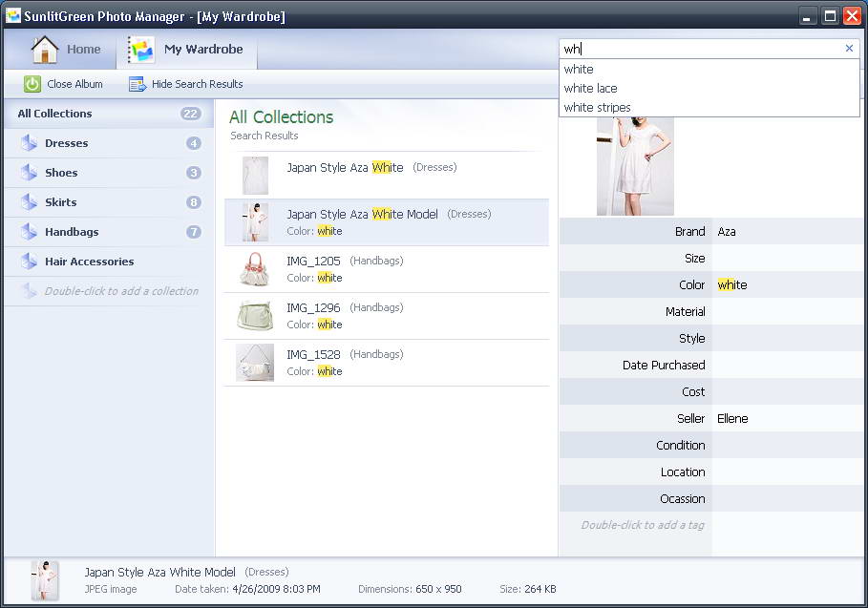
Task: Select the Shoes collection
Action: pos(109,173)
